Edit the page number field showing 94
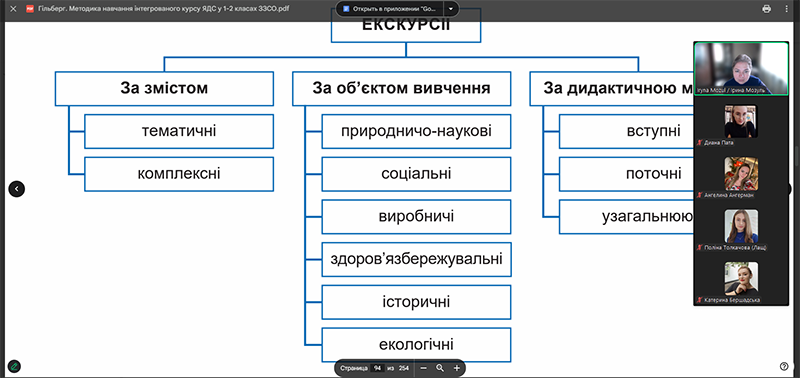This screenshot has width=800, height=378. point(378,367)
